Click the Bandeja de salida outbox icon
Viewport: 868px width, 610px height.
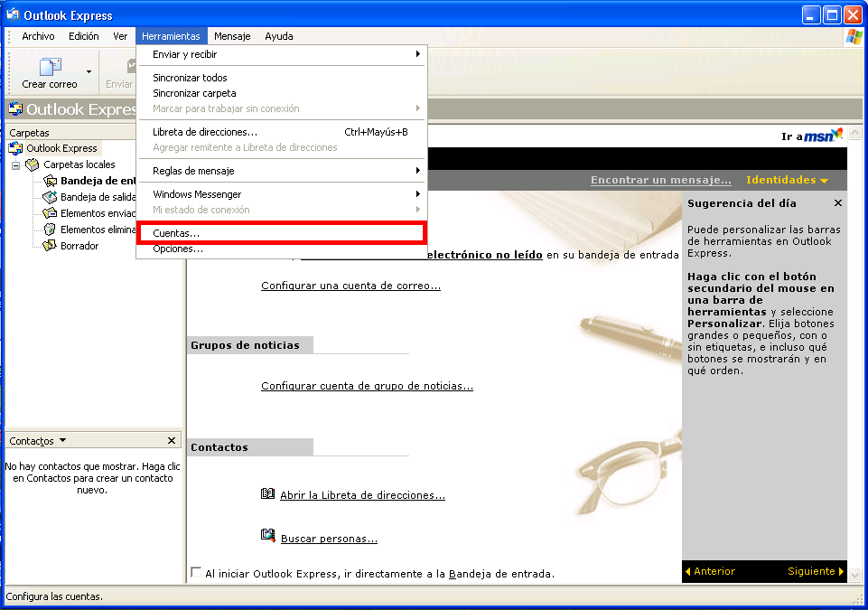tap(50, 197)
